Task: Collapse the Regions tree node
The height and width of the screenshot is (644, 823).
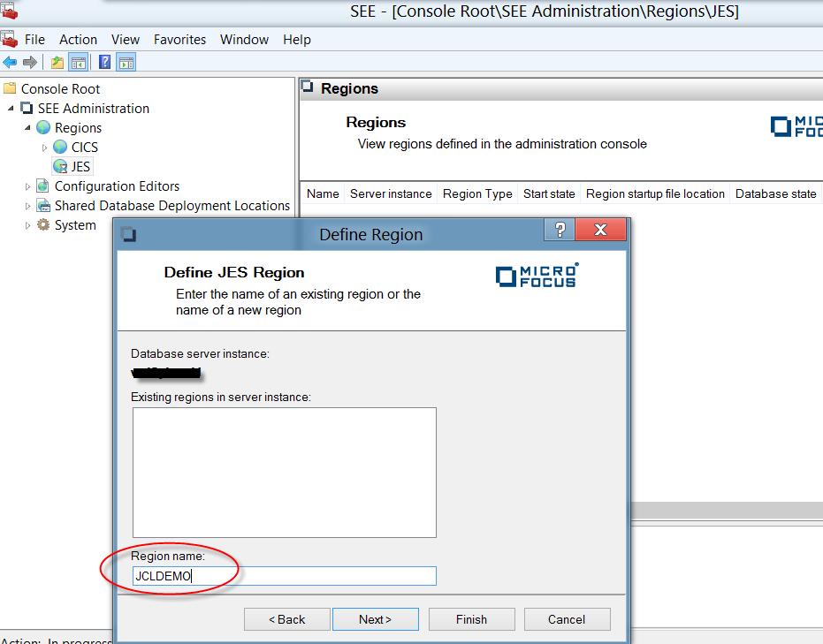Action: click(27, 128)
